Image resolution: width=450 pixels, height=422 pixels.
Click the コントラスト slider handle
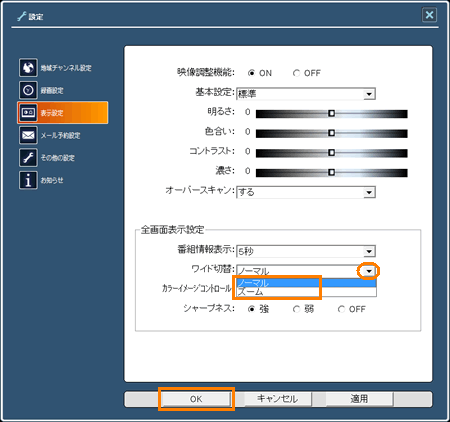[x=331, y=153]
